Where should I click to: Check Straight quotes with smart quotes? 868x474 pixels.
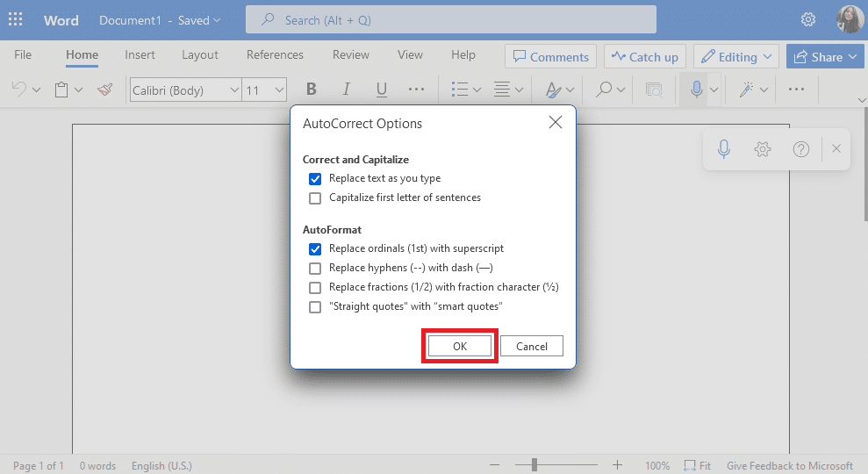pyautogui.click(x=315, y=307)
